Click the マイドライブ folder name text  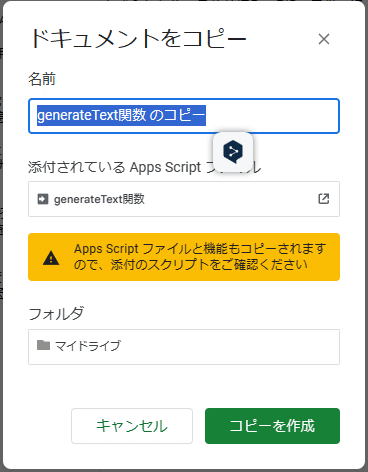(x=88, y=346)
